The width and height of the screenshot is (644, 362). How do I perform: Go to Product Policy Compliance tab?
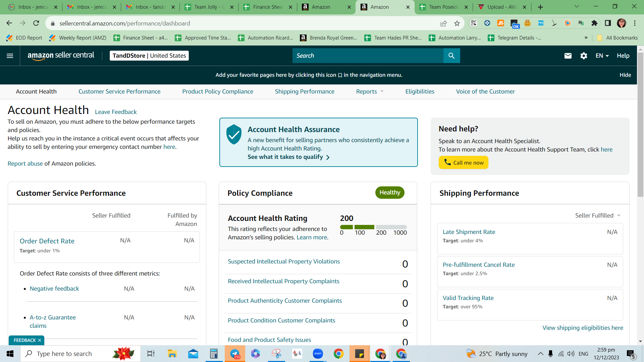[x=218, y=92]
